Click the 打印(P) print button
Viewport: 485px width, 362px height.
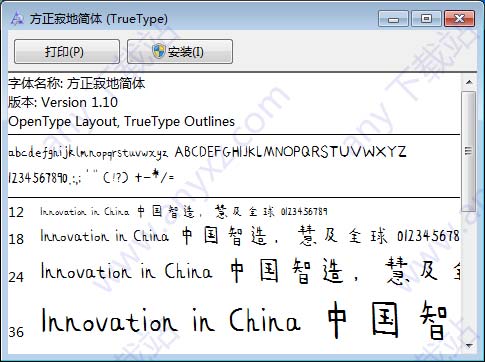pyautogui.click(x=67, y=52)
